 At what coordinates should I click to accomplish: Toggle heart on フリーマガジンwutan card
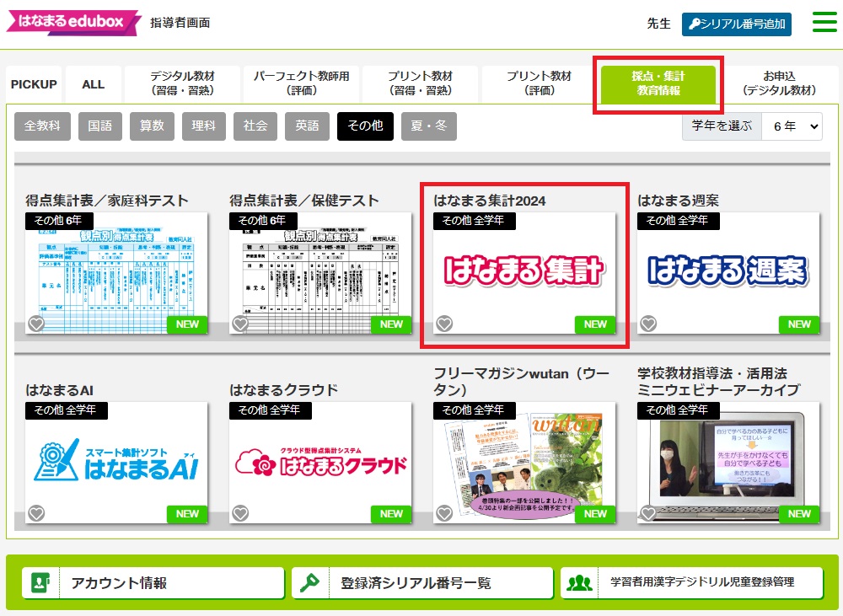[444, 513]
